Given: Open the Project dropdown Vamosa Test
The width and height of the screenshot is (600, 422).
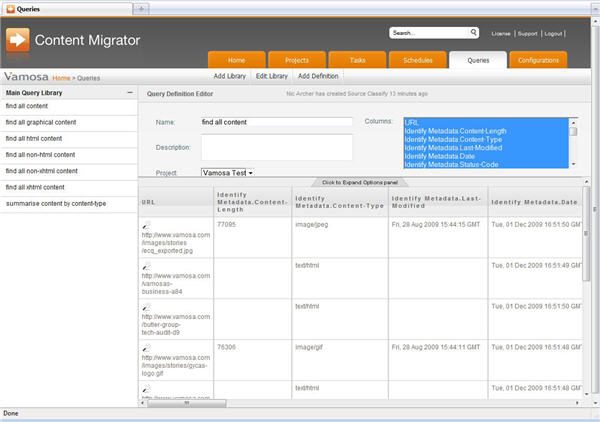Looking at the screenshot, I should click(228, 173).
